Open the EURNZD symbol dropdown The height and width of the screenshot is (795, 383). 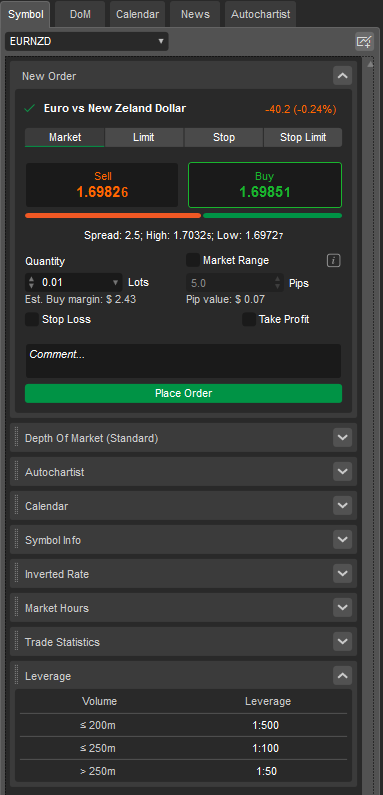(x=87, y=42)
